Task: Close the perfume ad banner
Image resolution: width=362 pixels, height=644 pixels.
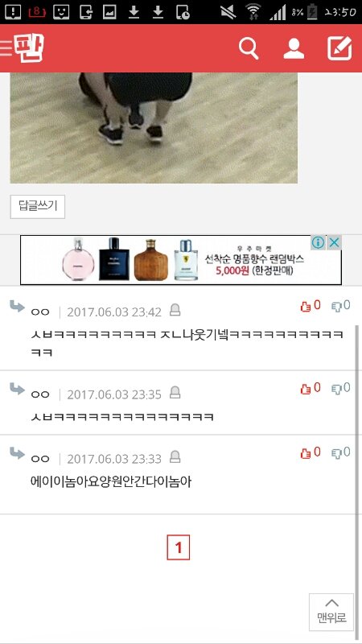Action: tap(335, 243)
